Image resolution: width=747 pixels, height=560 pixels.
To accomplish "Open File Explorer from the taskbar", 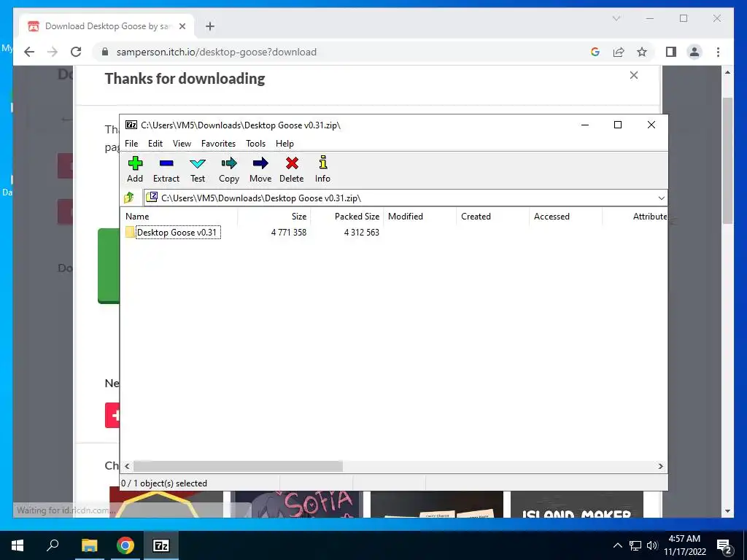I will tap(89, 545).
